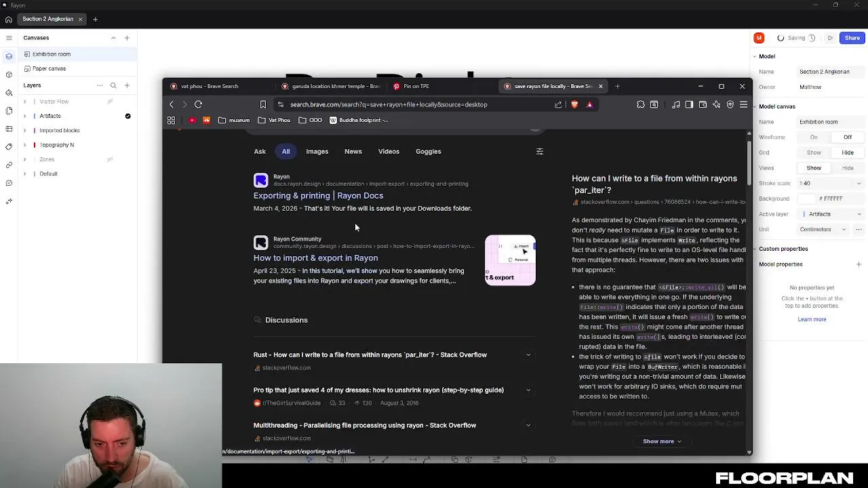Set Wireframe to Off
The image size is (868, 488).
[x=848, y=137]
